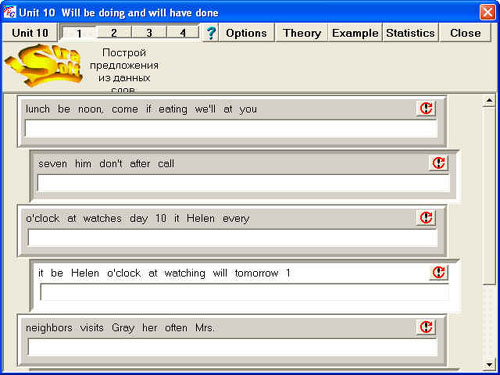Image resolution: width=500 pixels, height=375 pixels.
Task: Click the word 'watches' in third sentence
Action: [x=102, y=218]
